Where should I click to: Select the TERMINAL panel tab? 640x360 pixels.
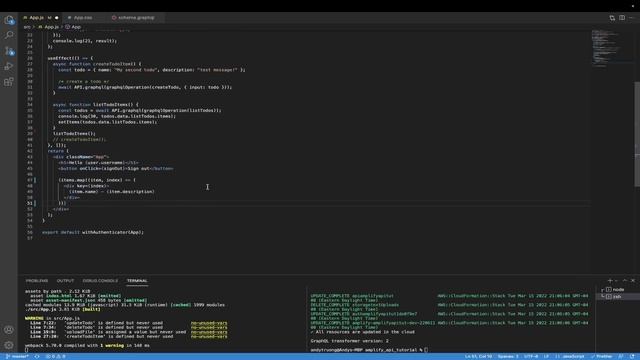click(x=137, y=281)
